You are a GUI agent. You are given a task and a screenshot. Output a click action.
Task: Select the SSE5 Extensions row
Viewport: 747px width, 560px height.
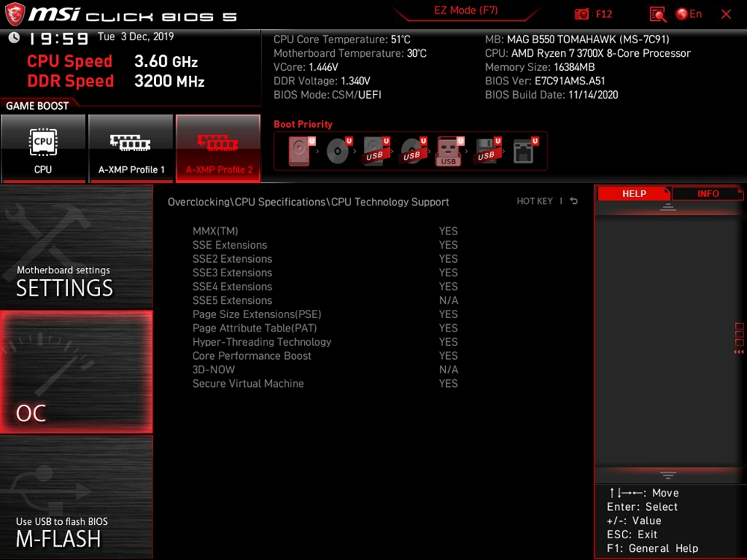pos(325,300)
